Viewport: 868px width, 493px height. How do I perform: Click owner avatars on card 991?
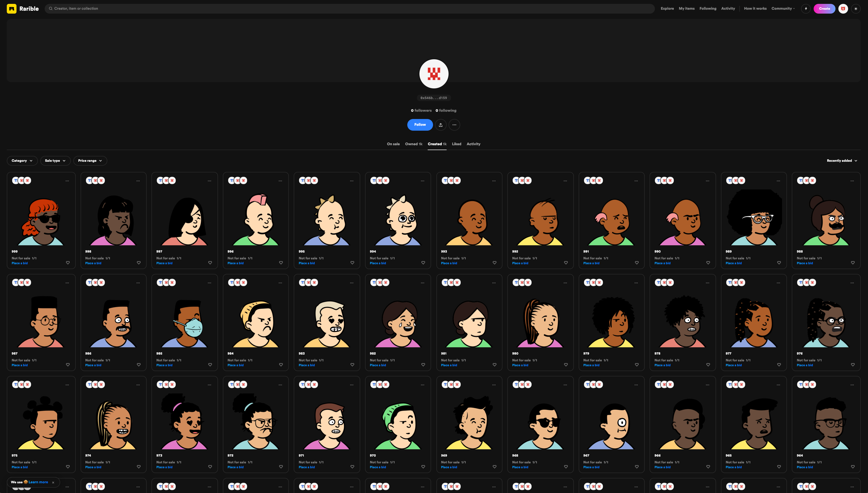coord(593,180)
